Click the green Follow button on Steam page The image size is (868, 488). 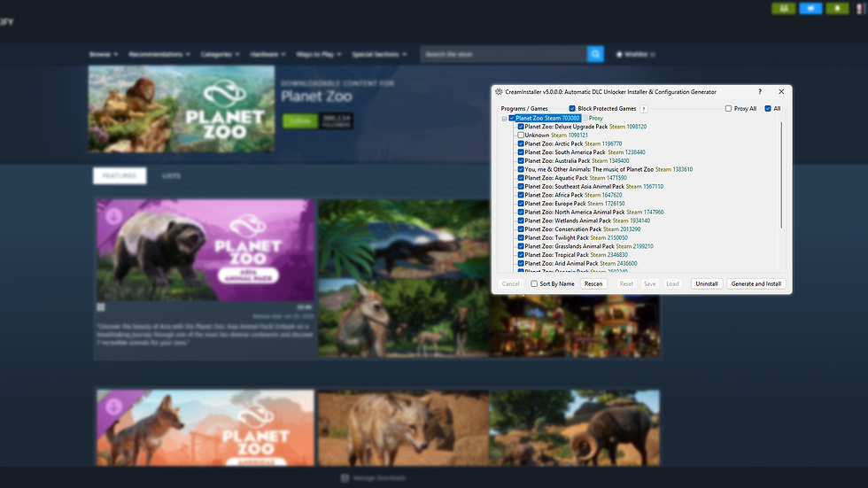(300, 120)
